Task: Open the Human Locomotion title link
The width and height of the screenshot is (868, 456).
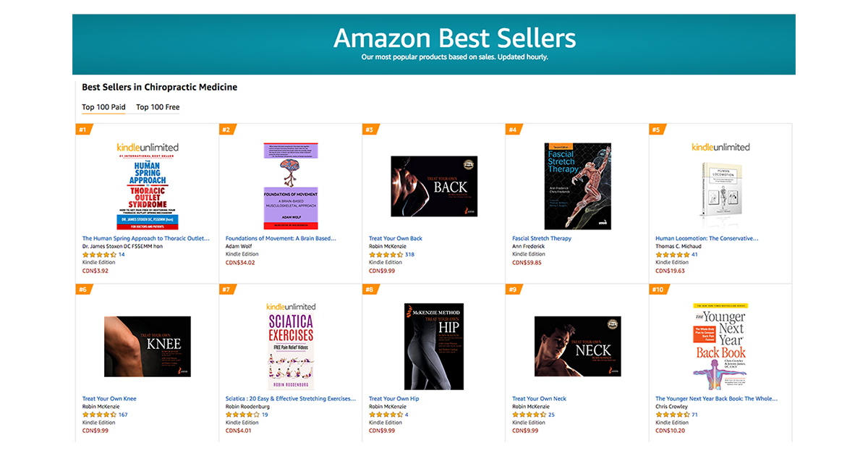Action: [707, 238]
